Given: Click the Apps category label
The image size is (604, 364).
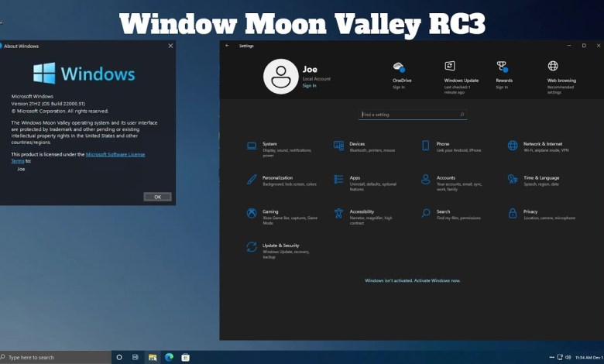Looking at the screenshot, I should 355,177.
